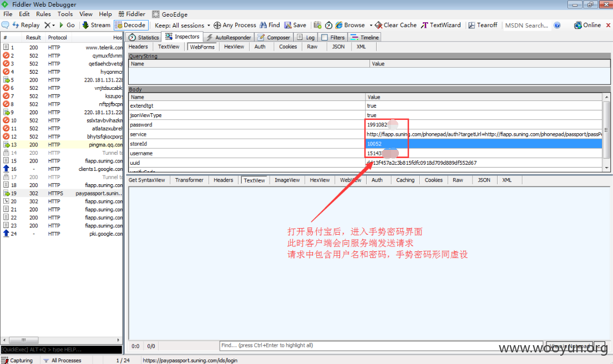
Task: Open the Remove sessions dropdown arrow
Action: (x=54, y=25)
